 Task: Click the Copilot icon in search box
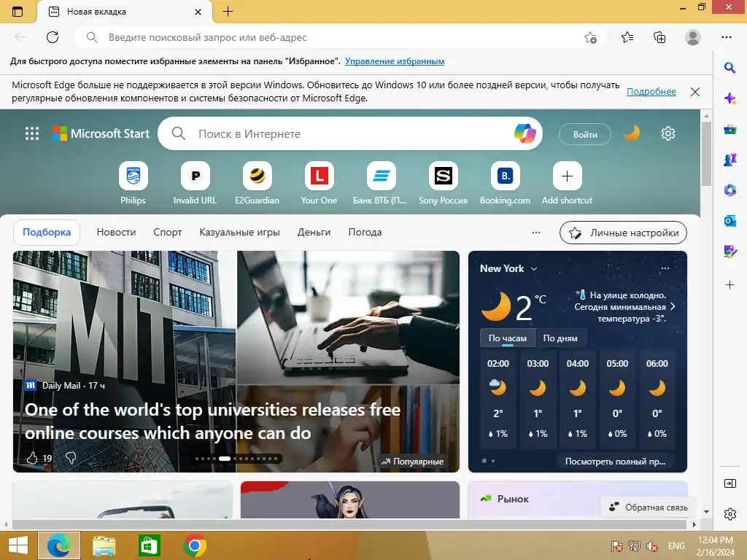[525, 134]
